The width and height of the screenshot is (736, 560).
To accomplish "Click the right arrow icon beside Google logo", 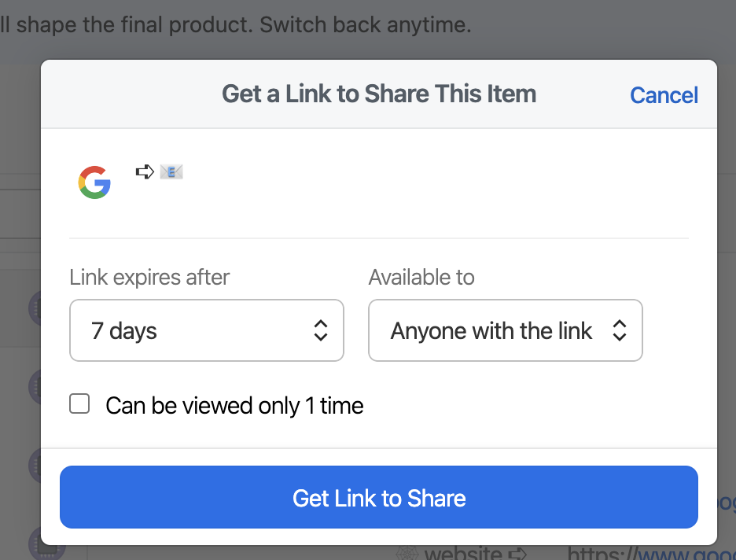I will tap(145, 171).
